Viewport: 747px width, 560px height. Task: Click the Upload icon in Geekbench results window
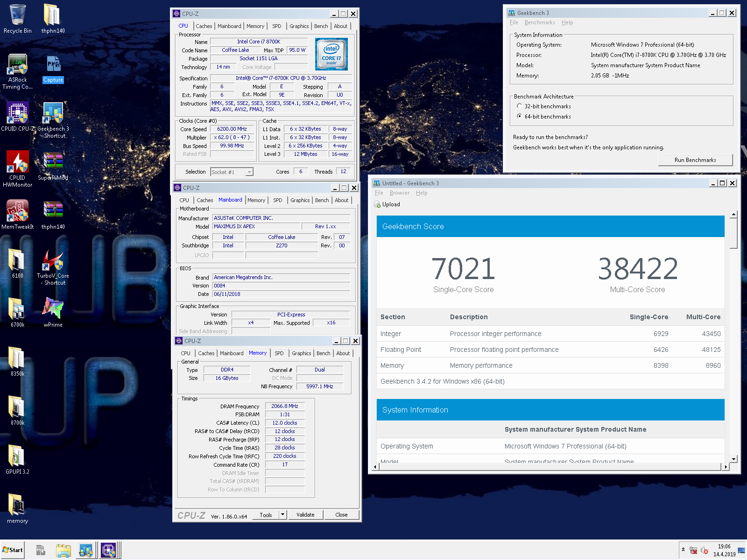[x=377, y=204]
